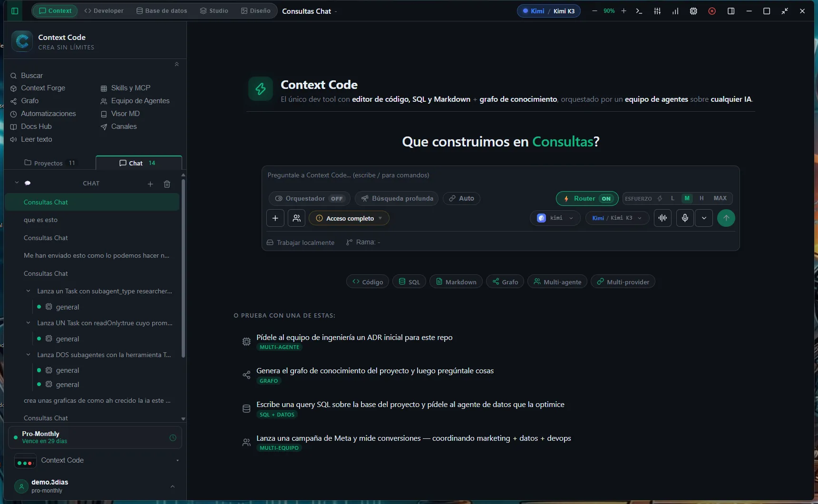
Task: Switch to the Diseño tab
Action: click(x=256, y=11)
